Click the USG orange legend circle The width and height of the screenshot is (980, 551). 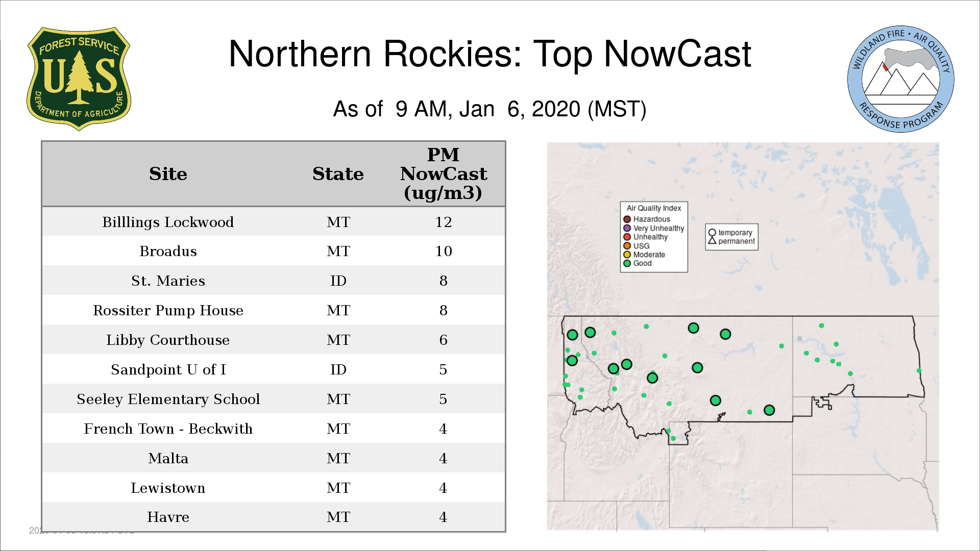(x=627, y=246)
